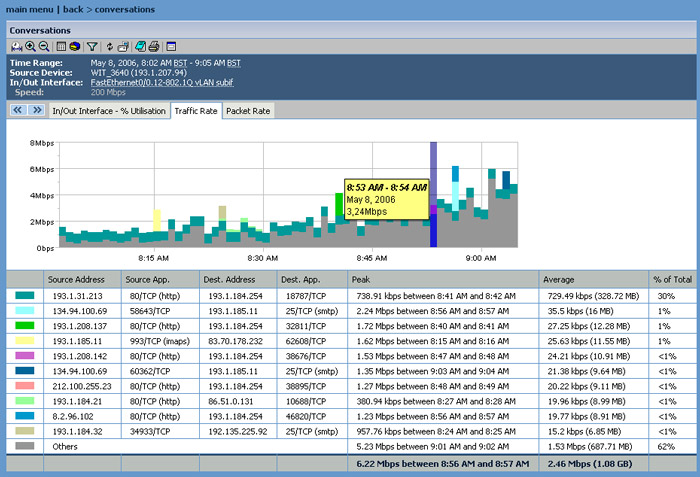Click highlighted 8:53 AM bar in chart
The width and height of the screenshot is (700, 477).
(x=433, y=194)
